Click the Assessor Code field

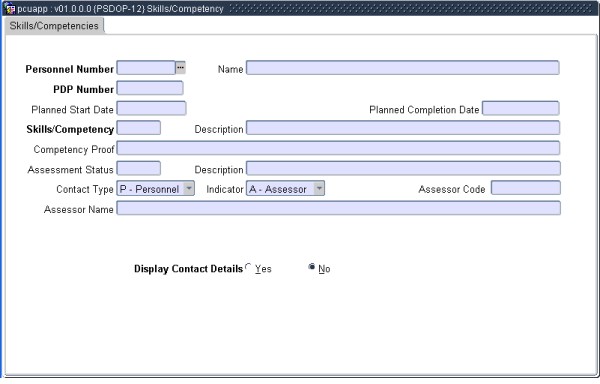[526, 188]
